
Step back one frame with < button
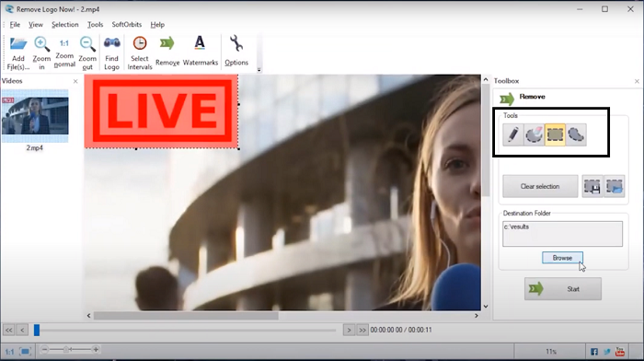(22, 330)
